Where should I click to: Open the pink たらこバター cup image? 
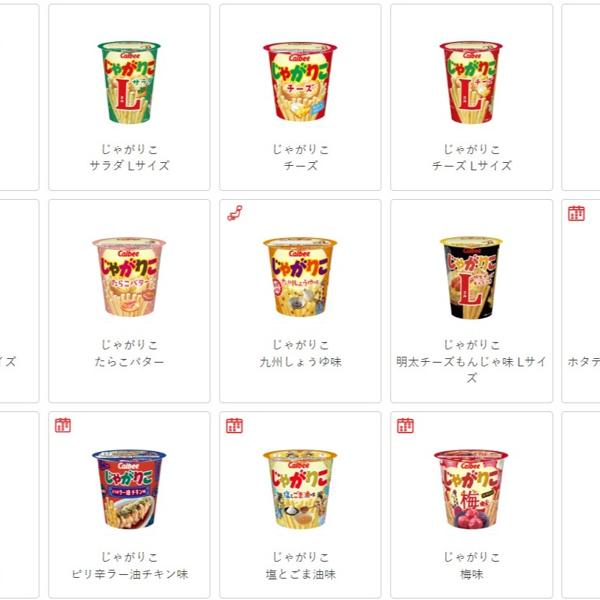point(129,277)
